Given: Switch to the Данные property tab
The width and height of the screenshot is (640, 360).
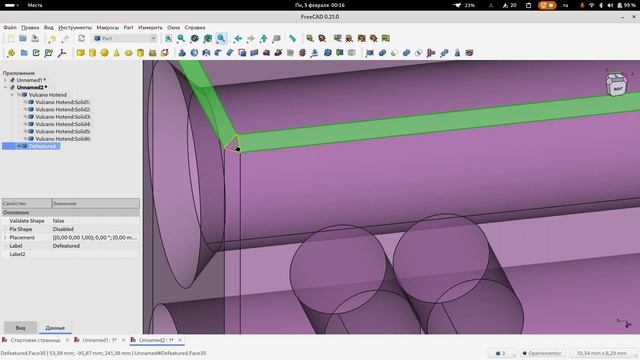Looking at the screenshot, I should pos(55,328).
